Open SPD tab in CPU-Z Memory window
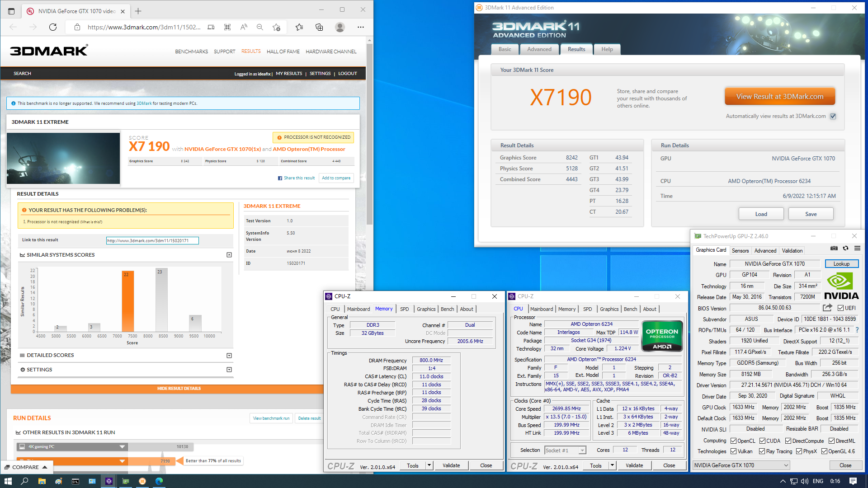868x488 pixels. (404, 309)
